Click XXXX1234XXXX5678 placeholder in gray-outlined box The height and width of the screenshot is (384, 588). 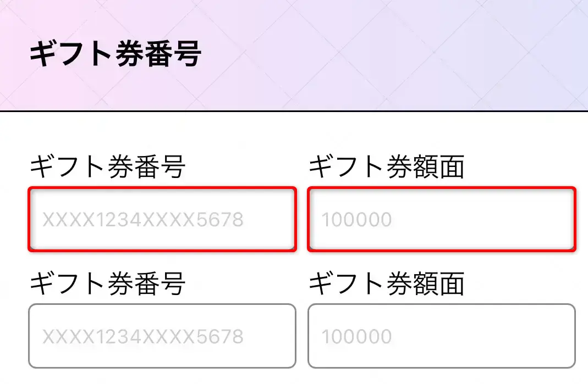pos(143,337)
